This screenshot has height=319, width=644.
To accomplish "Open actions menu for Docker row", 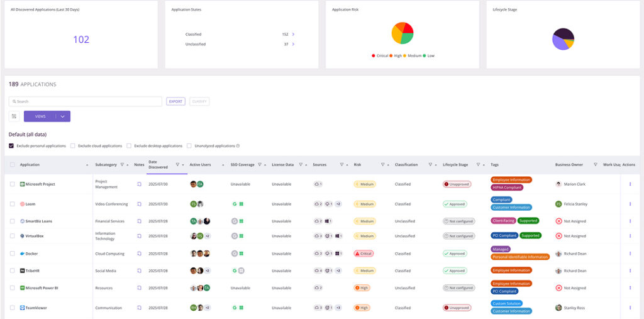I will [x=630, y=254].
